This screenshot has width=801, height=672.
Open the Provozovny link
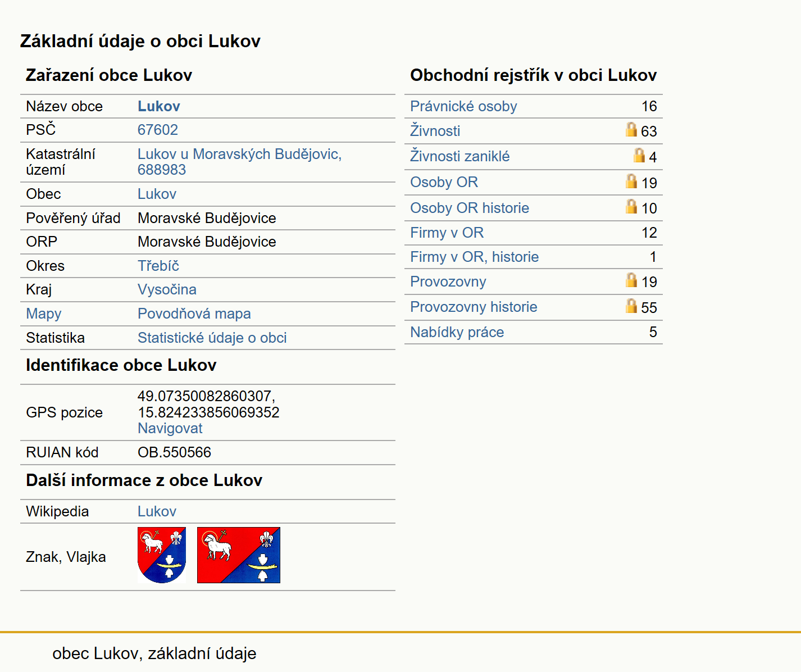448,281
